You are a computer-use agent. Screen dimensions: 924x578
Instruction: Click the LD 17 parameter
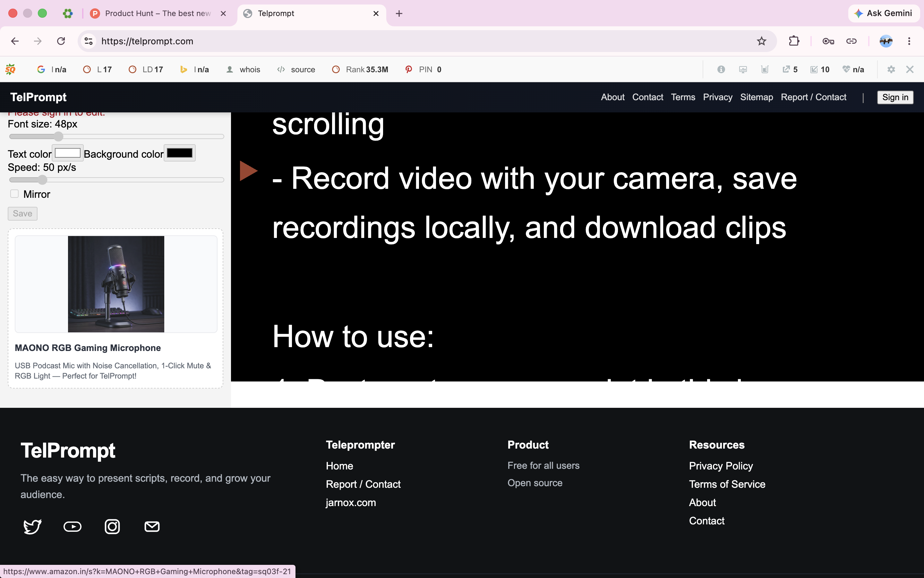tap(146, 69)
